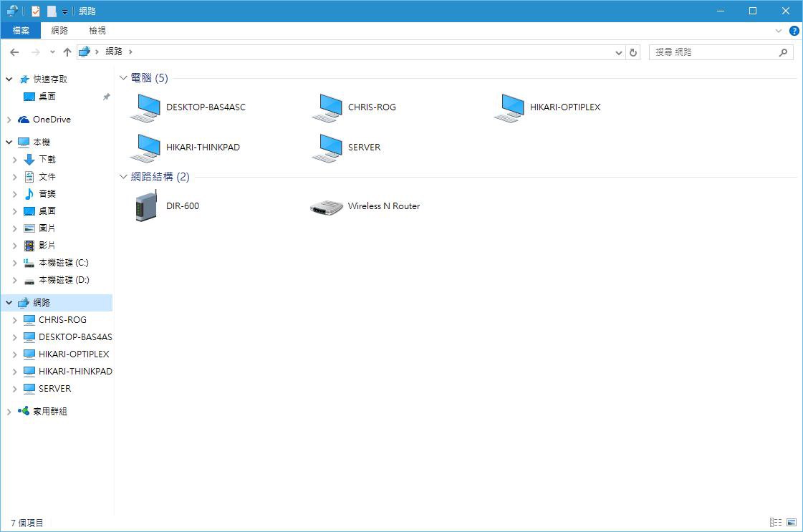The height and width of the screenshot is (532, 803).
Task: Switch to the 檢視 ribbon tab
Action: (x=97, y=31)
